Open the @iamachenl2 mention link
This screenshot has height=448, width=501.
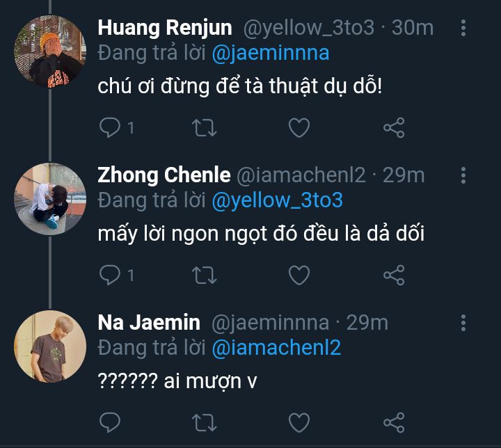pos(276,347)
